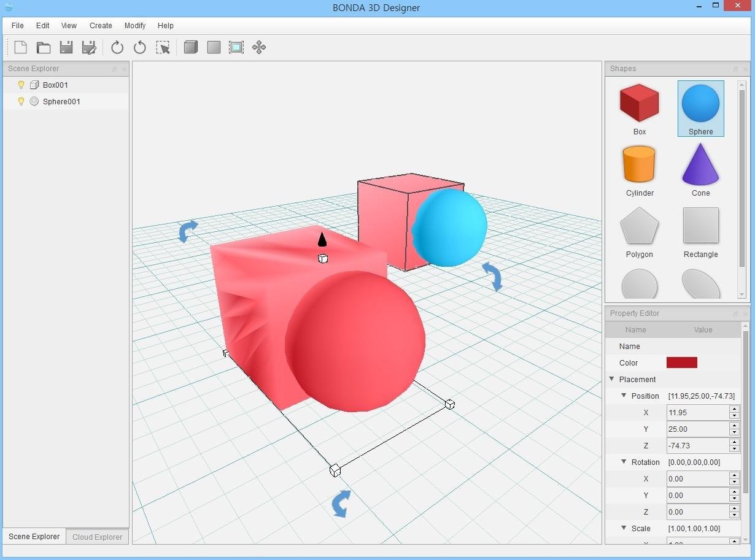Toggle the lightbulb visibility for Sphere001
The image size is (755, 560).
click(x=21, y=101)
